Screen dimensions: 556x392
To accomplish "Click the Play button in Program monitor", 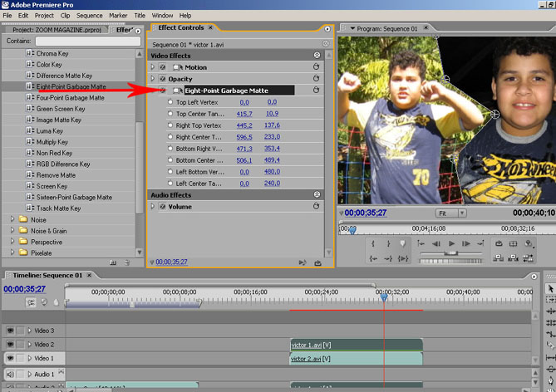I will tap(451, 243).
